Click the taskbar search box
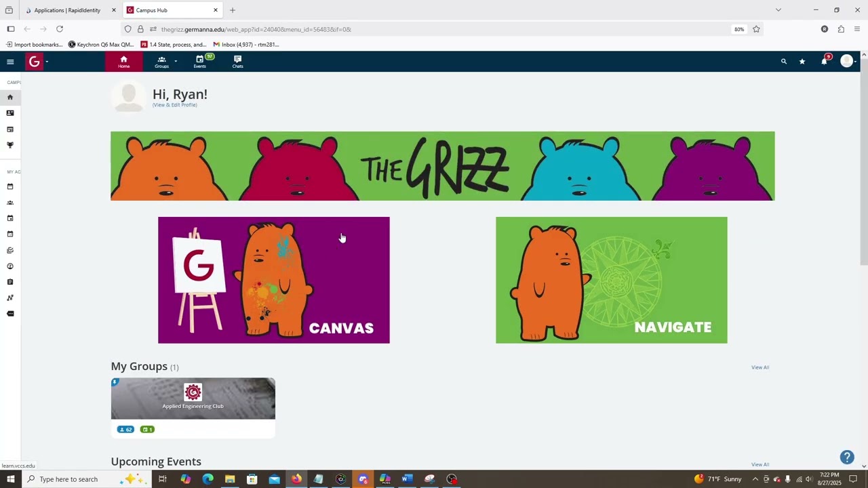The image size is (868, 488). 85,479
